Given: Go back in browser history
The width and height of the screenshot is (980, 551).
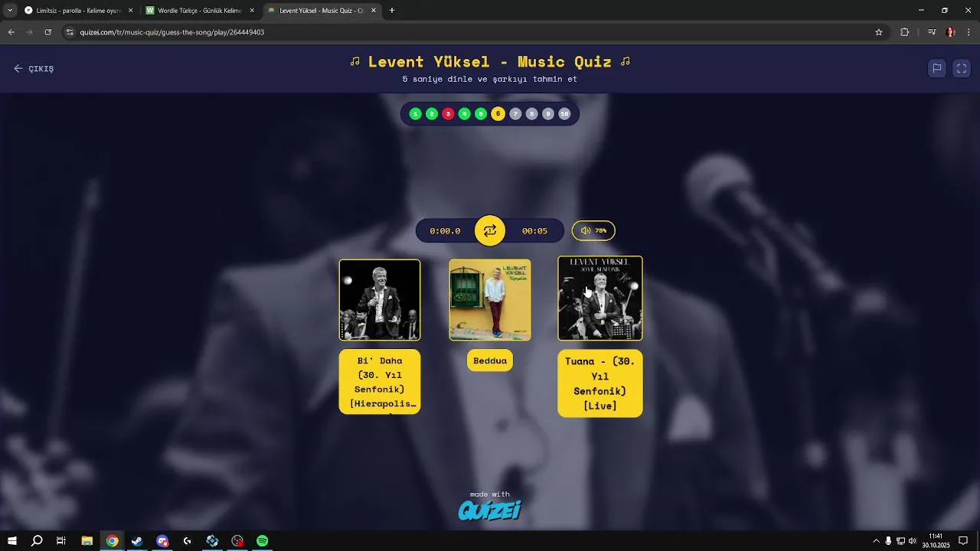Looking at the screenshot, I should point(11,32).
